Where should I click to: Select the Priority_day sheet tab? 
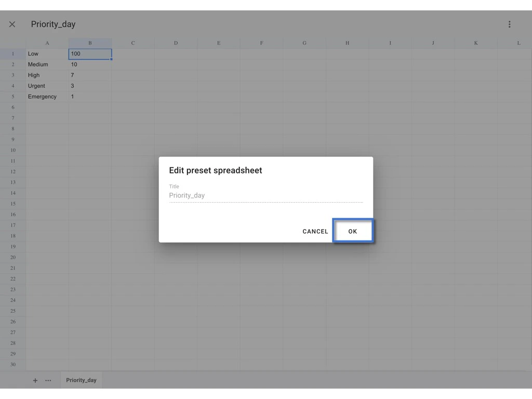click(81, 380)
